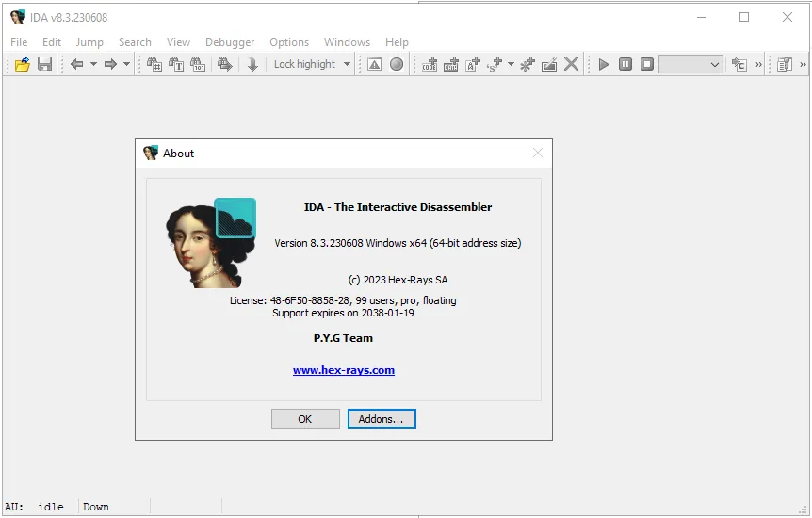812x518 pixels.
Task: Open the forward-arrow history dropdown
Action: coord(127,64)
